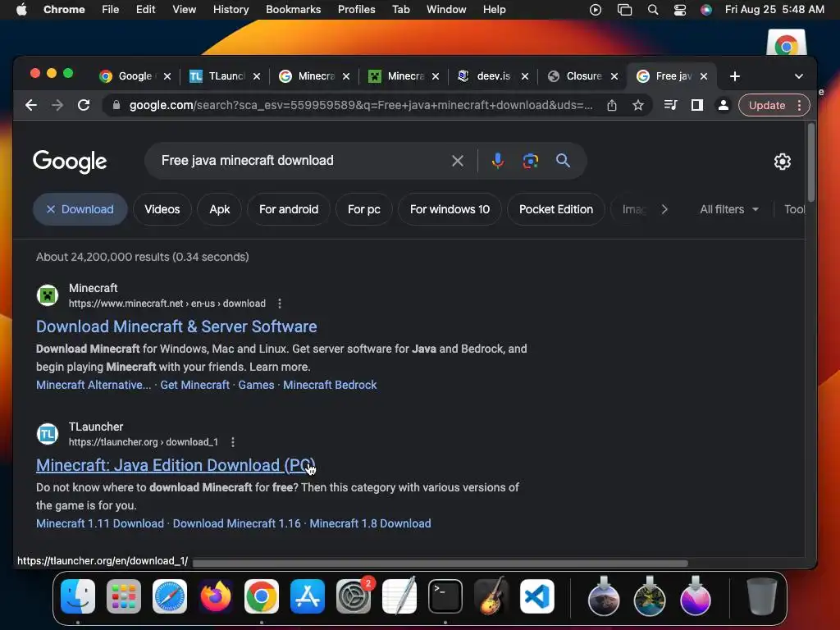
Task: Open more options dots for Minecraft result
Action: (280, 304)
